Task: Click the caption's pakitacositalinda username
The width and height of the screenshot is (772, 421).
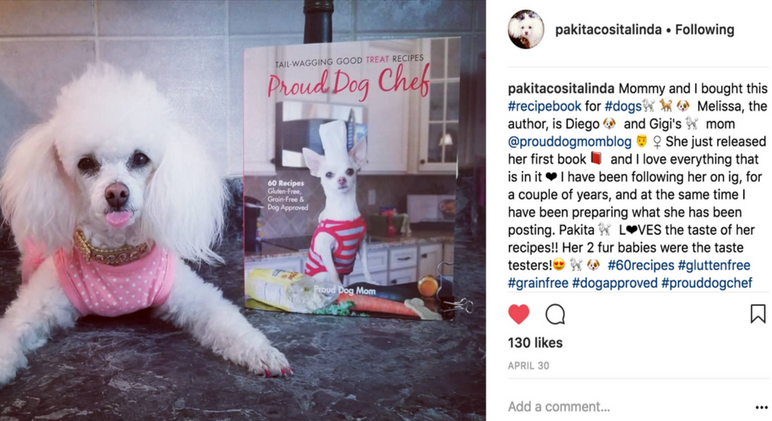Action: click(x=561, y=89)
